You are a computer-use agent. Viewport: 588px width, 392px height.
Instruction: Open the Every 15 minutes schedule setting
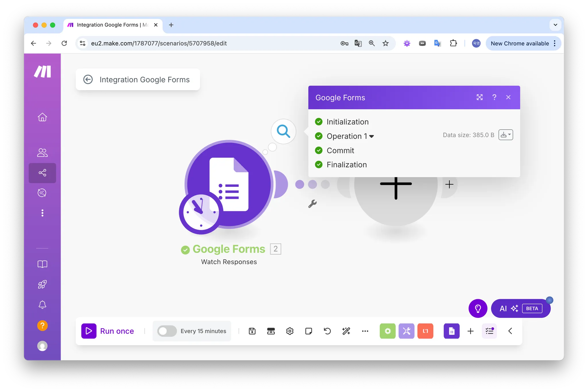203,331
